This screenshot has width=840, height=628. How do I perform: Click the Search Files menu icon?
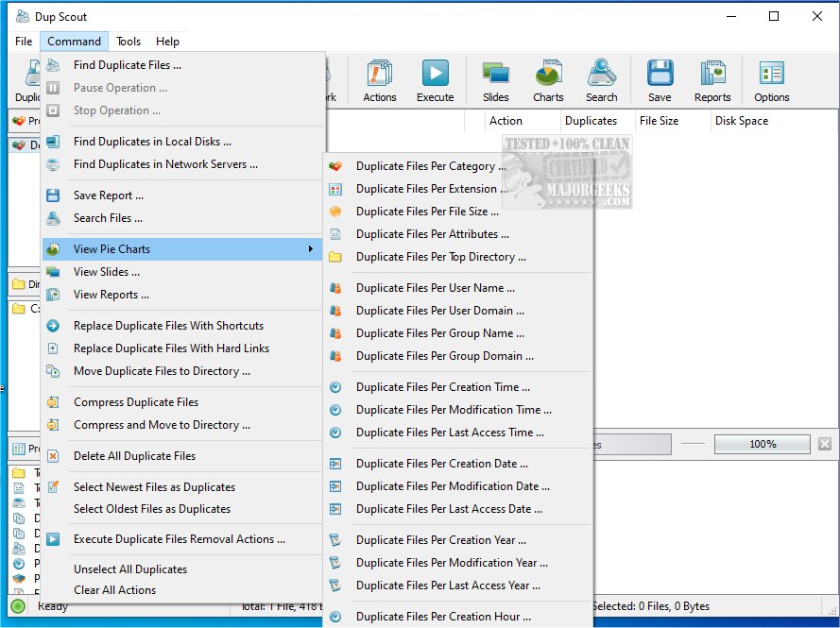click(x=53, y=218)
